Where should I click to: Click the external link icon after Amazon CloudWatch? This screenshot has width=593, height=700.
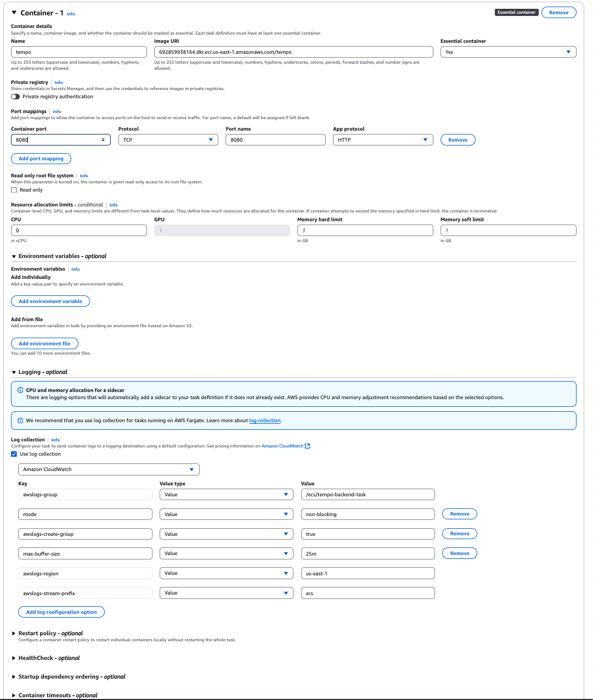point(307,446)
